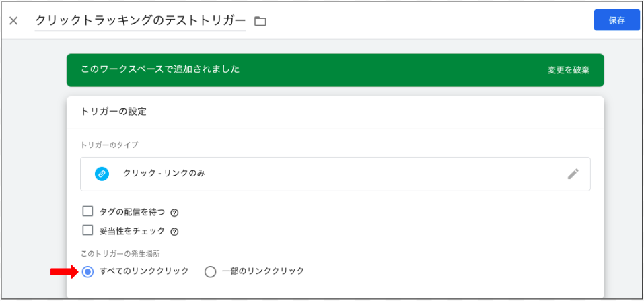Click the トリガーのタイプ label

point(110,145)
